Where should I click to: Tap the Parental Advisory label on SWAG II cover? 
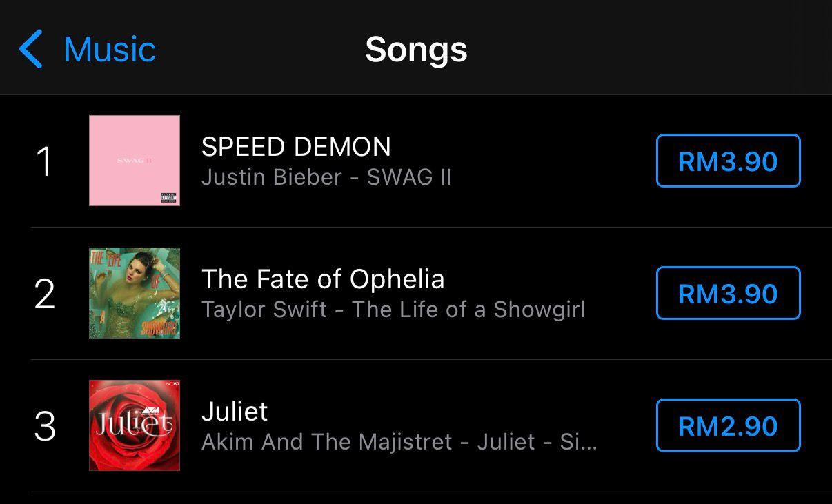[168, 198]
